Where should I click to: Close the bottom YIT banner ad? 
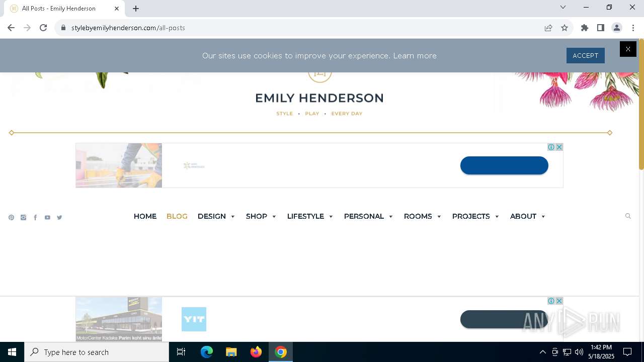[559, 301]
